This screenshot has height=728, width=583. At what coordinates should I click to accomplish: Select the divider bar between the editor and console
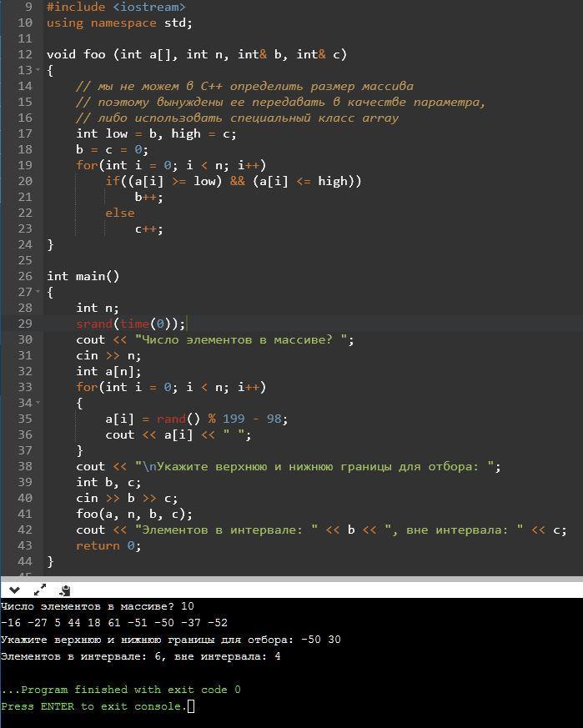coord(291,579)
